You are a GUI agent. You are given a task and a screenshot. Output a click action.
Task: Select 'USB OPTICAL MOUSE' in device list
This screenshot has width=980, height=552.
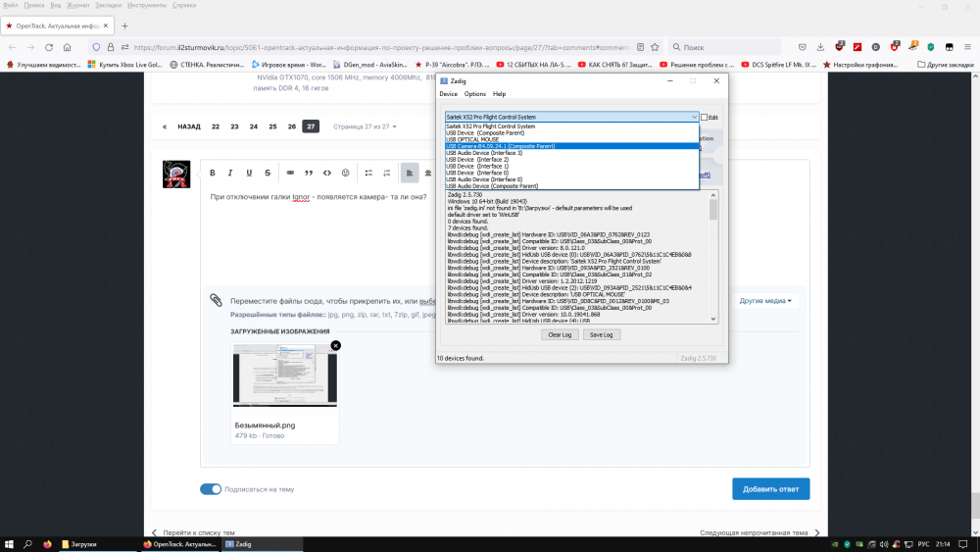click(x=572, y=139)
